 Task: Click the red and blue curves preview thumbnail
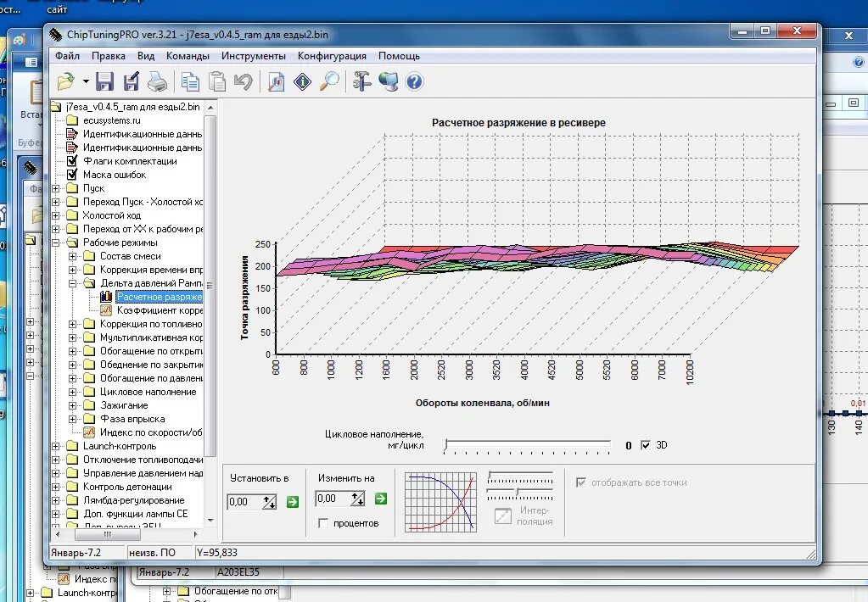pos(440,503)
